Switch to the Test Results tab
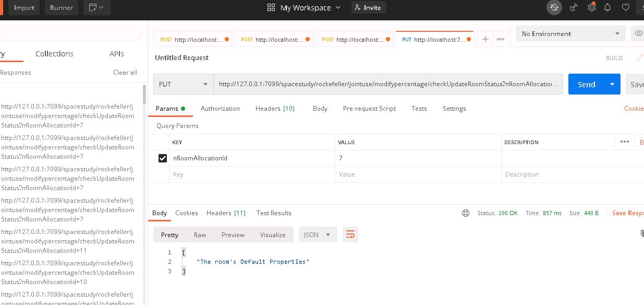 click(274, 213)
